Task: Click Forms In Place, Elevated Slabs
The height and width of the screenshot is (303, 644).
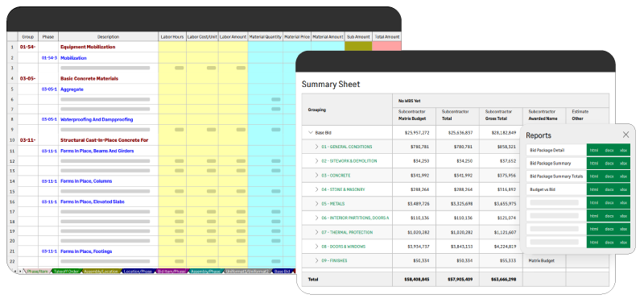Action: 93,201
